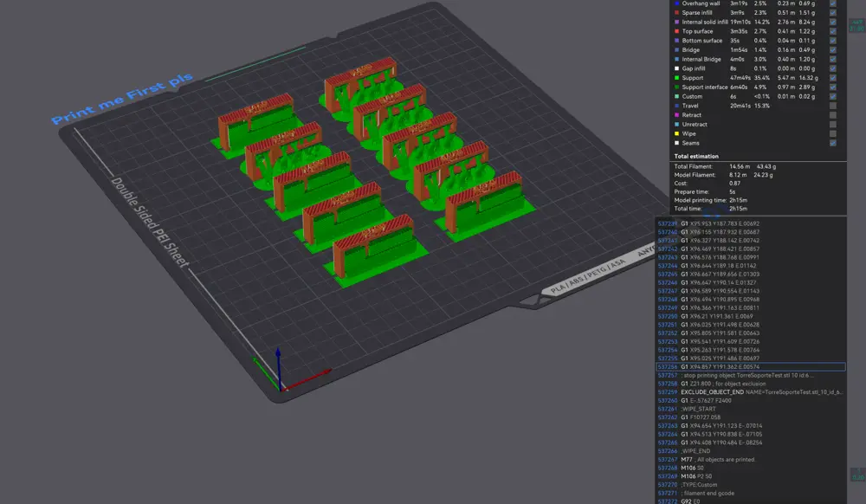
Task: Show Retract points via its checkbox
Action: (x=832, y=115)
